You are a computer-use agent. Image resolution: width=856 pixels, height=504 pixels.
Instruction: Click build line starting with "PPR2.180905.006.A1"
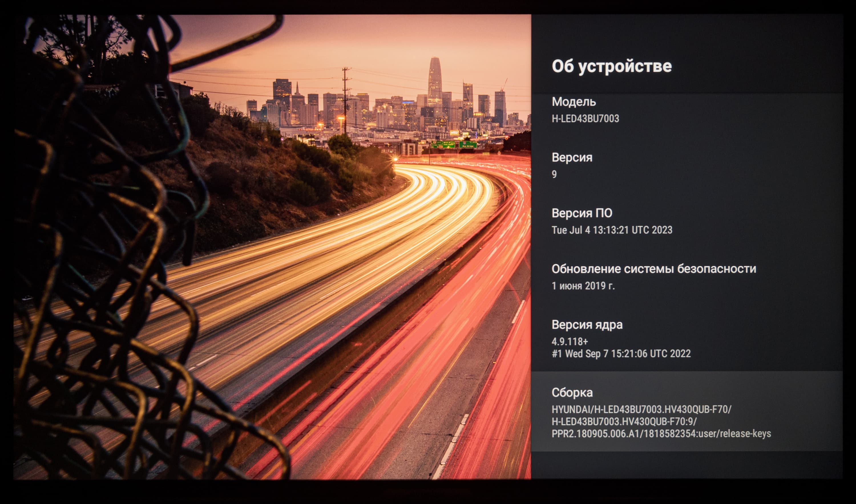pyautogui.click(x=661, y=434)
